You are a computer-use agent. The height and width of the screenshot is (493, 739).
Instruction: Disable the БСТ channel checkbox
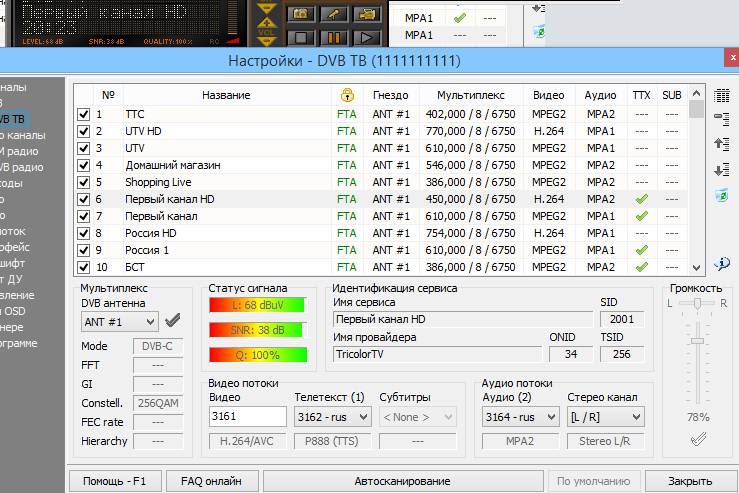(x=84, y=267)
